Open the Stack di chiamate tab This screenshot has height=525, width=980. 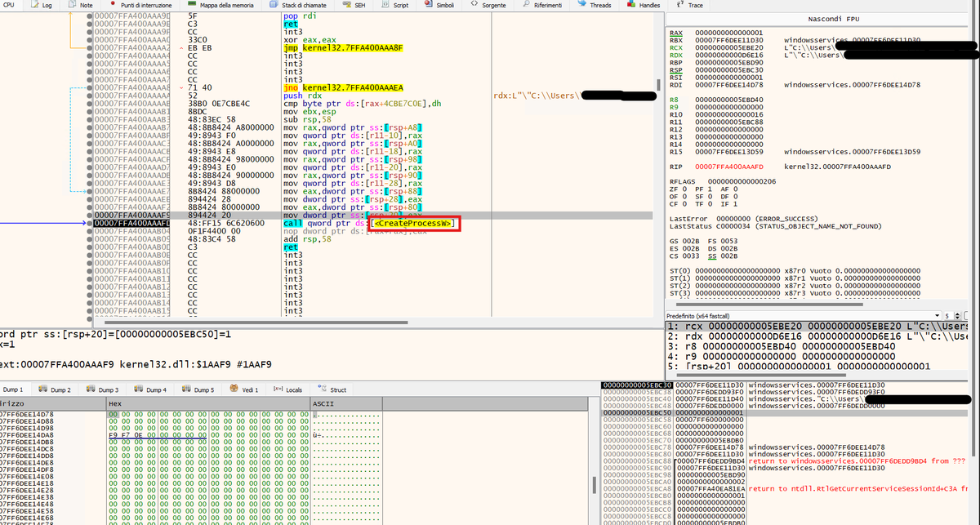tap(297, 5)
